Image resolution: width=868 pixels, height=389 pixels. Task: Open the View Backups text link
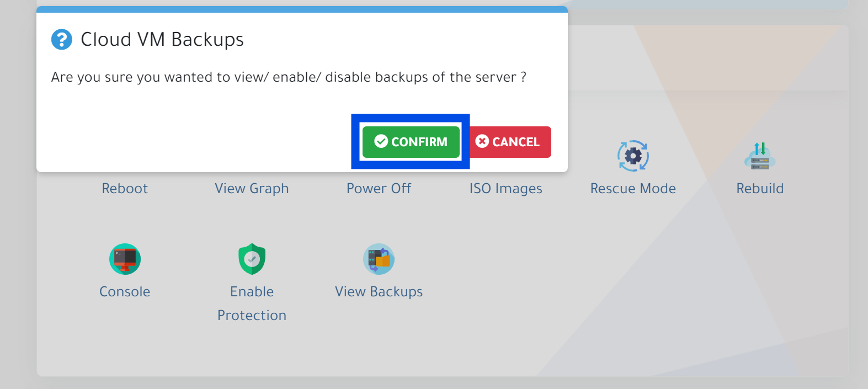click(379, 292)
